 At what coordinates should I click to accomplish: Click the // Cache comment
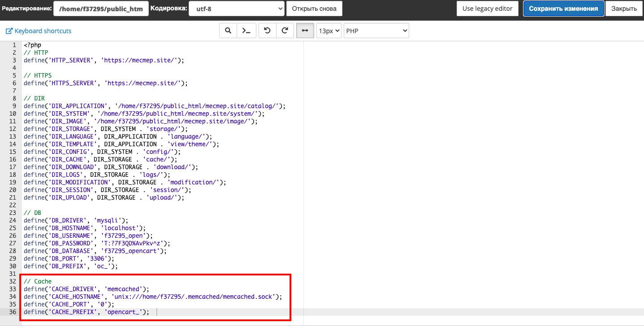tap(38, 281)
